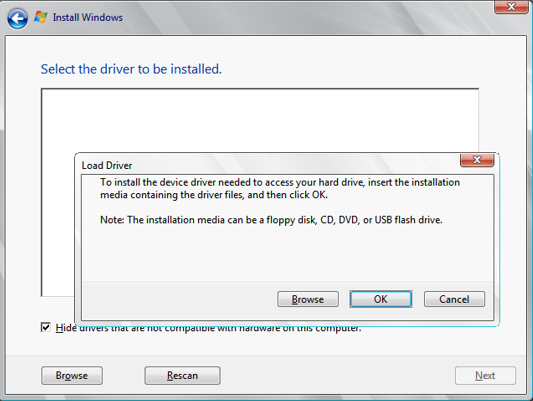Viewport: 533px width, 401px height.
Task: Confirm the Load Driver dialog with OK
Action: (381, 299)
